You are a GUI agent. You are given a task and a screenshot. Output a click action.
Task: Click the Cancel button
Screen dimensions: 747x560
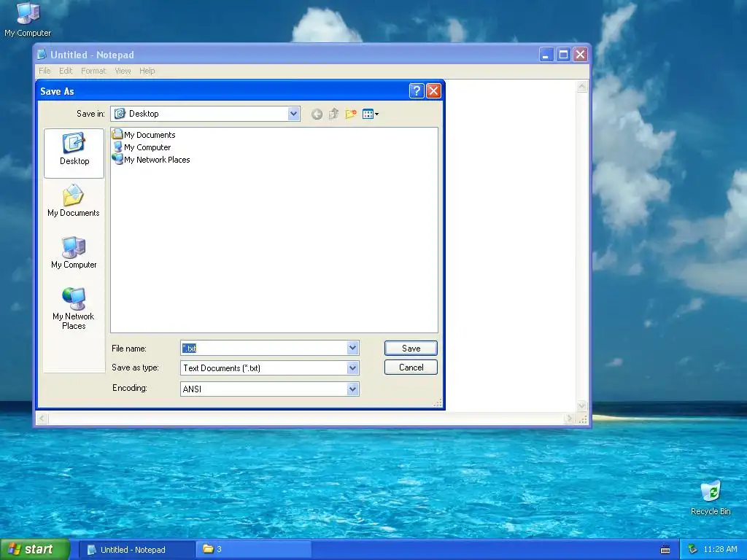point(411,367)
